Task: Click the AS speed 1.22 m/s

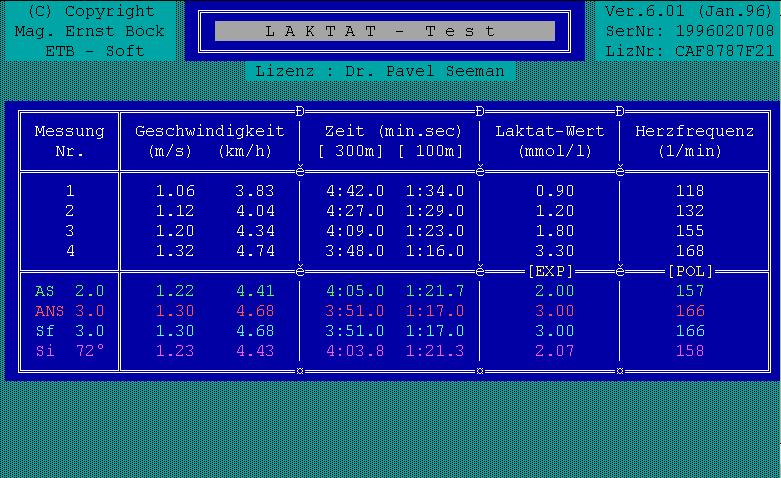Action: (175, 291)
